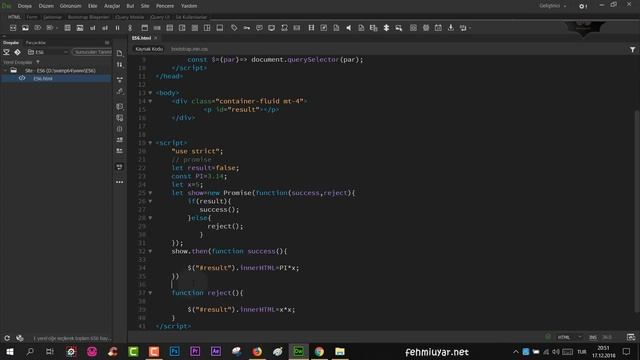The image size is (640, 360).
Task: Switch to jQuery UI insert tab
Action: tap(160, 17)
